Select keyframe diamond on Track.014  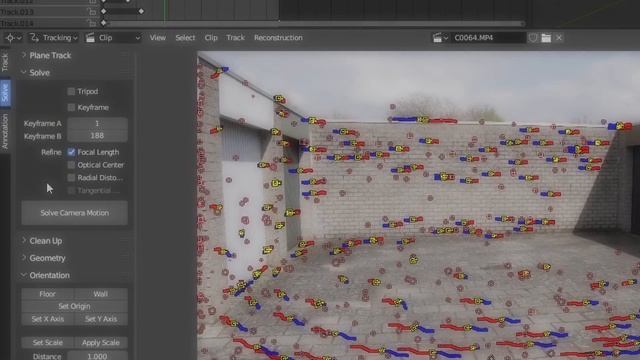click(x=104, y=23)
